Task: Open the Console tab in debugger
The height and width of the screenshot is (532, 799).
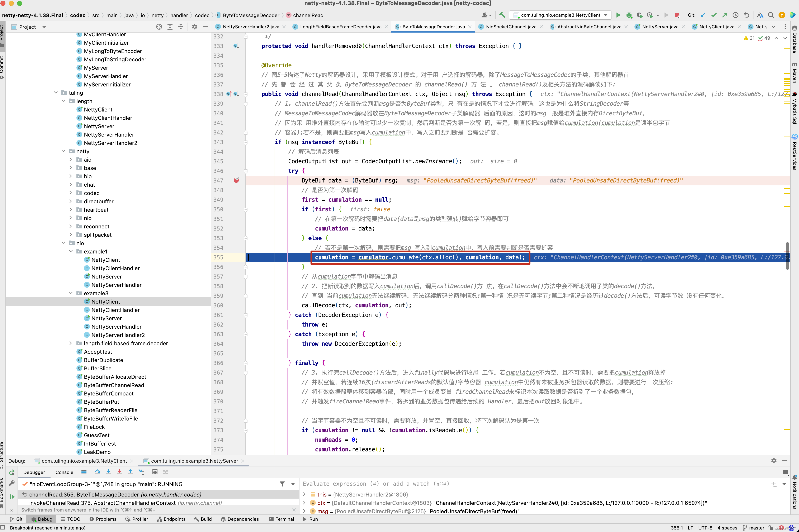Action: (64, 472)
